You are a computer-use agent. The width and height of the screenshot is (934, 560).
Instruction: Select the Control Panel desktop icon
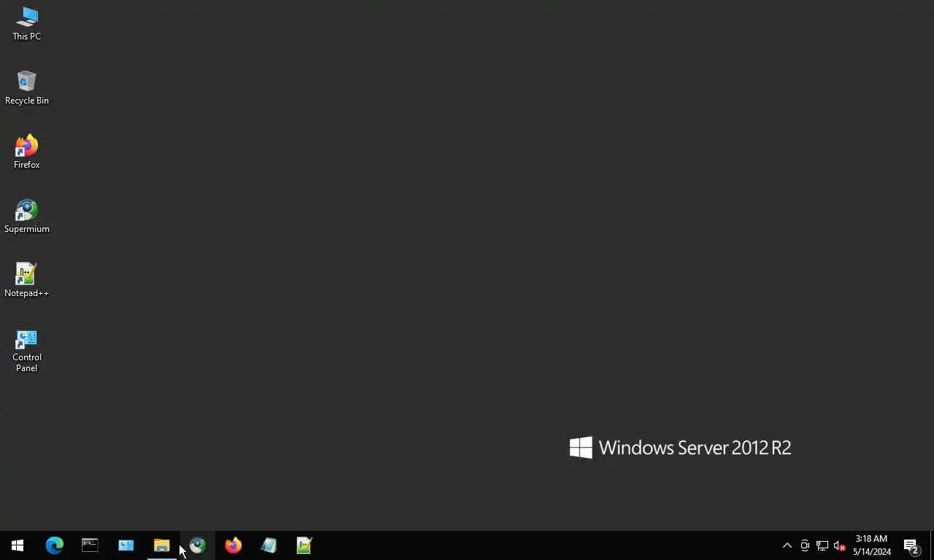[x=26, y=351]
